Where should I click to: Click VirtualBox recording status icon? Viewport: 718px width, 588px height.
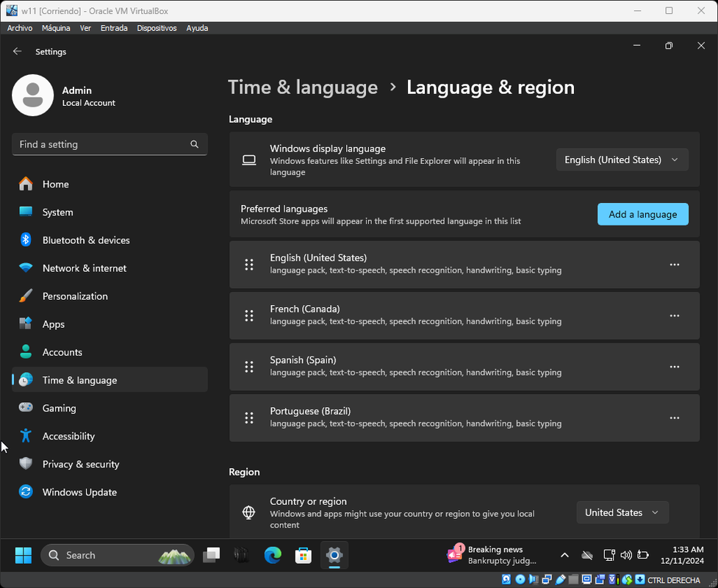[x=600, y=579]
